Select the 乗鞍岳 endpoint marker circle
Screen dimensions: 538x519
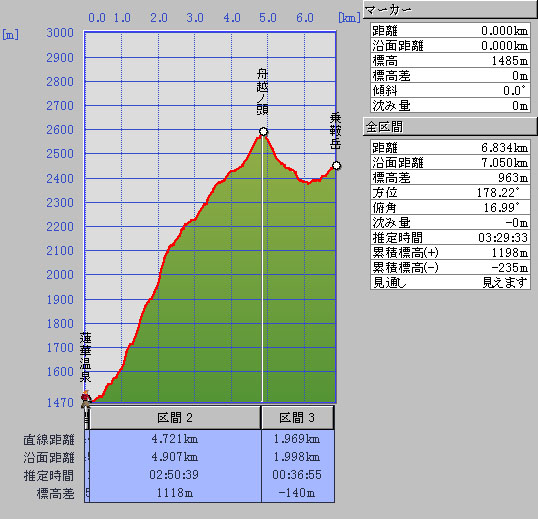337,166
